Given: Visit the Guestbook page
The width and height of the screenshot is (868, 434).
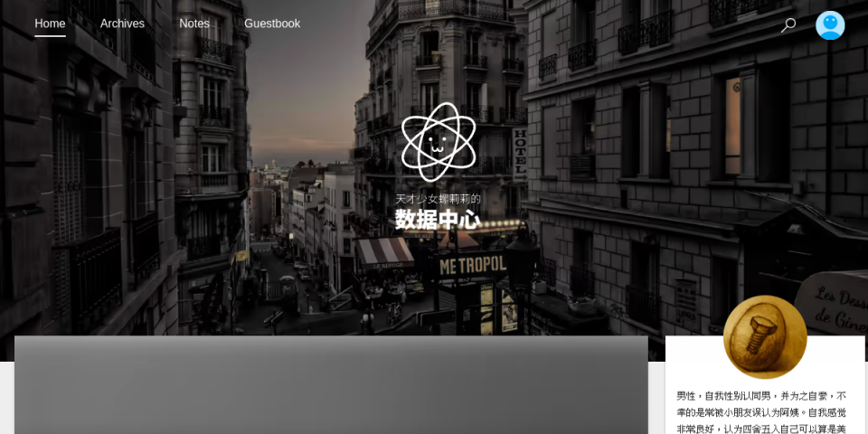Looking at the screenshot, I should [272, 24].
